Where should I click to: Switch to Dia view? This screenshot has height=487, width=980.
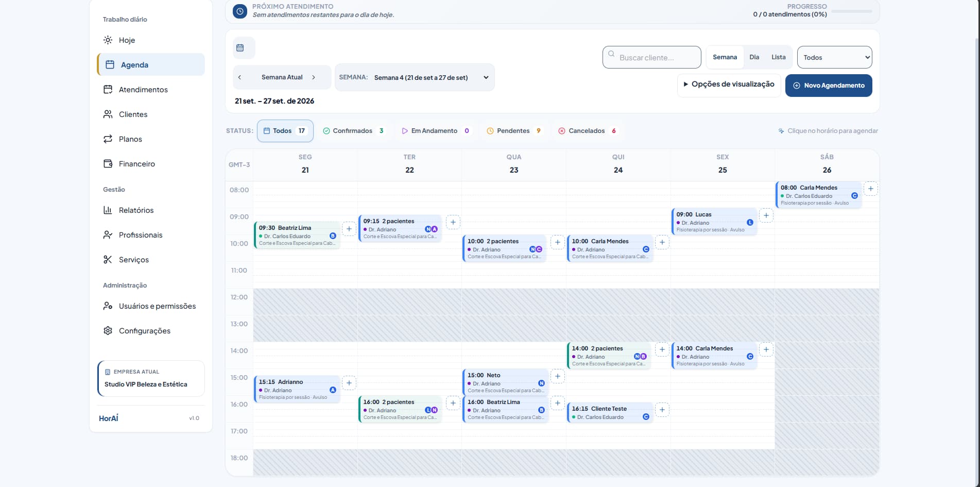tap(754, 57)
